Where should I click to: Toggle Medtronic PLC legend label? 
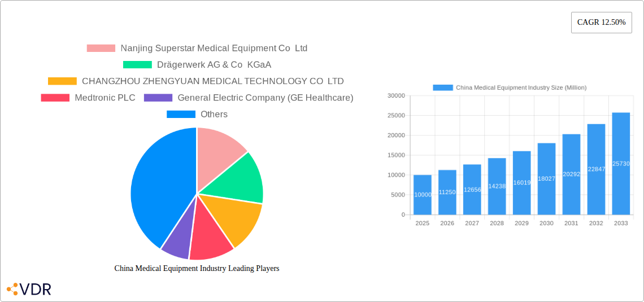click(105, 98)
